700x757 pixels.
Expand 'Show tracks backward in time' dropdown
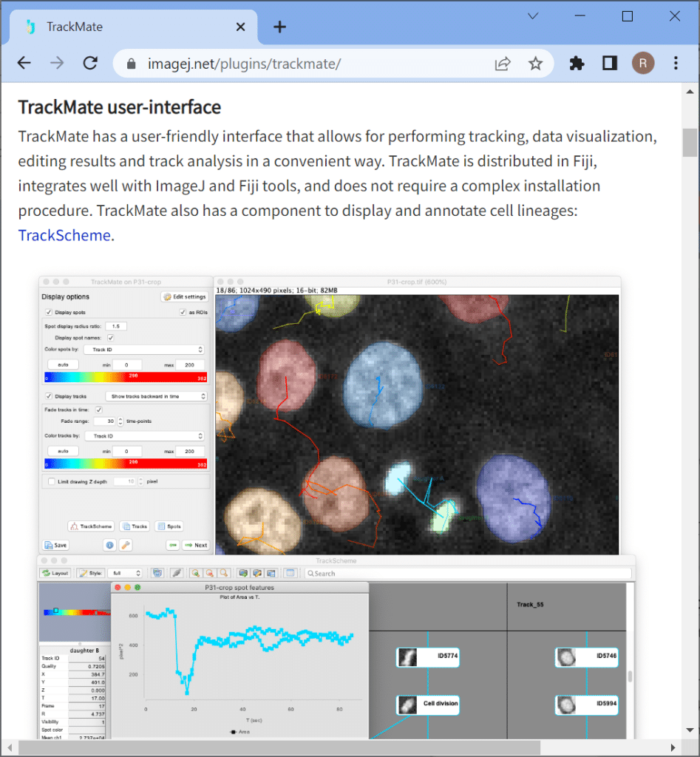(x=156, y=396)
